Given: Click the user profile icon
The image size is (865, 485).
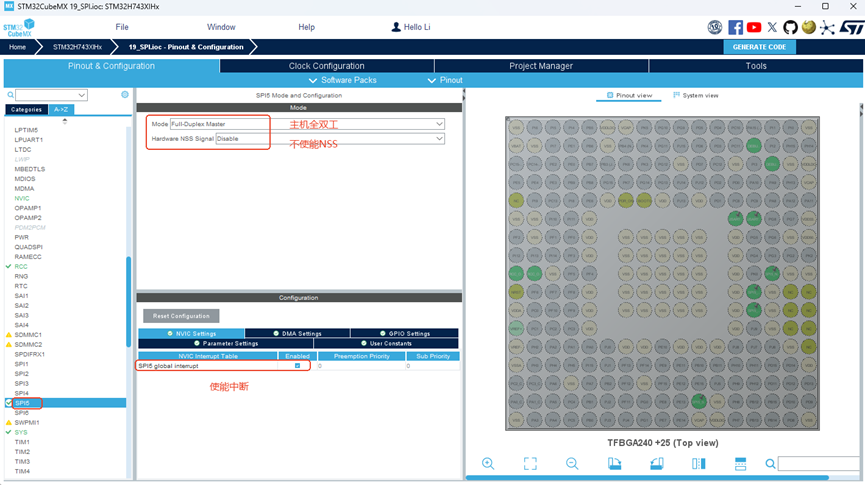Looking at the screenshot, I should [396, 27].
